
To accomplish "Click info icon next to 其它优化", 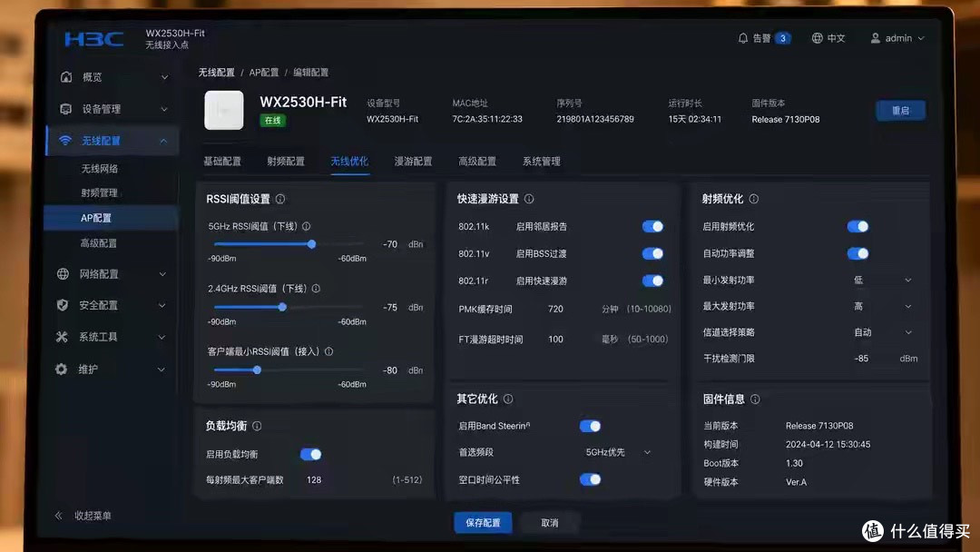I will tap(508, 399).
